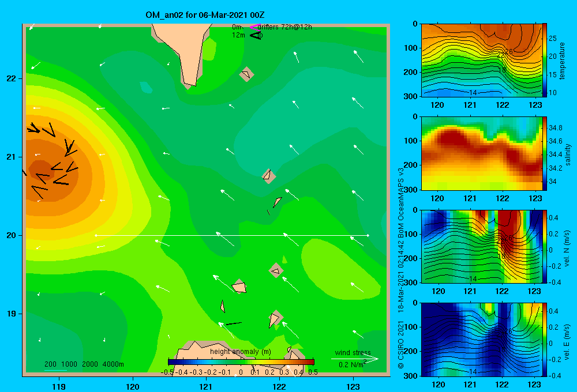Click the vel. E colorbar

click(545, 340)
